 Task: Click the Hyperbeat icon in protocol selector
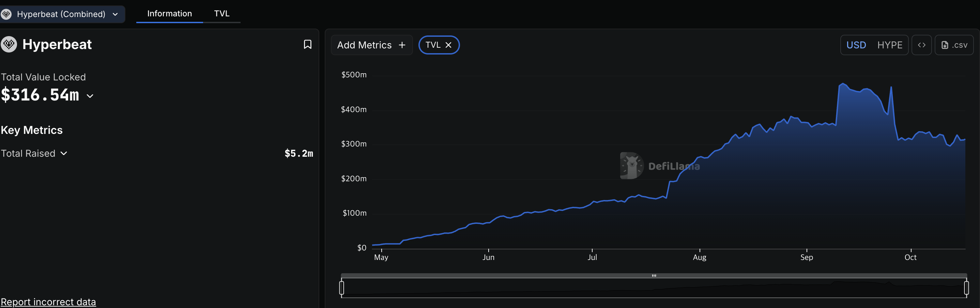6,14
